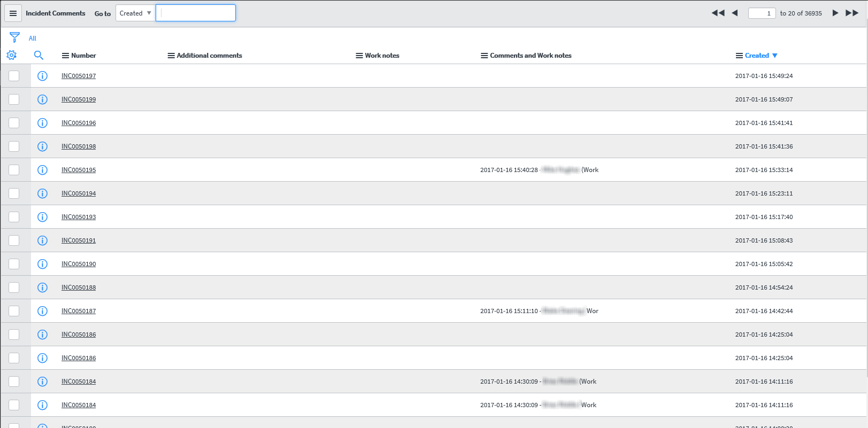Open the Go to field dropdown showing Created
868x428 pixels.
click(x=135, y=13)
